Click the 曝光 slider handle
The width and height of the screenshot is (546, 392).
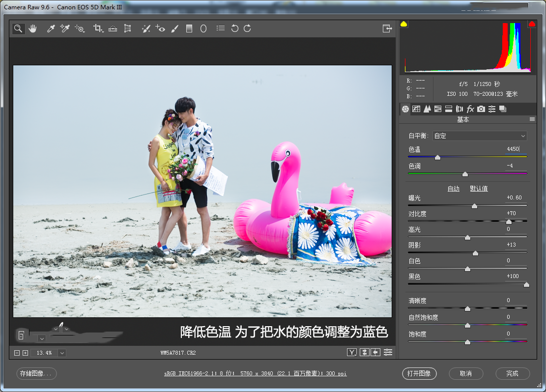(x=474, y=206)
